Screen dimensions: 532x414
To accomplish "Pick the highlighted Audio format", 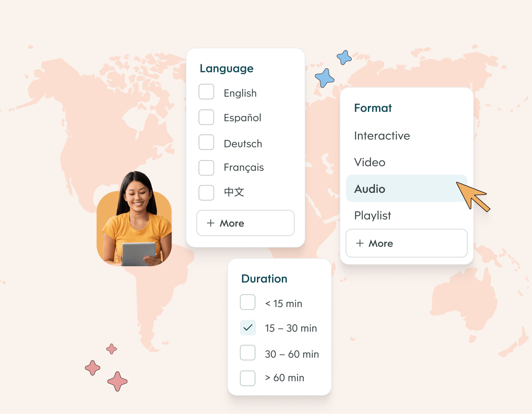I will tap(370, 189).
